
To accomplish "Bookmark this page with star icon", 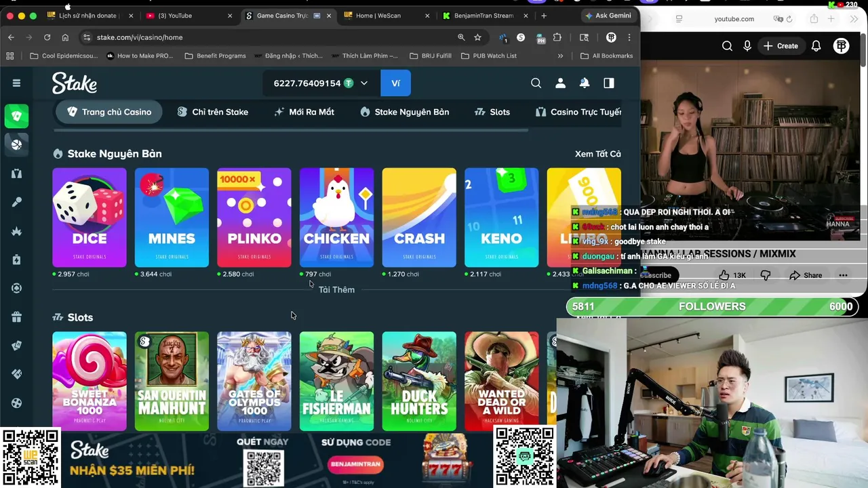I will pyautogui.click(x=477, y=37).
